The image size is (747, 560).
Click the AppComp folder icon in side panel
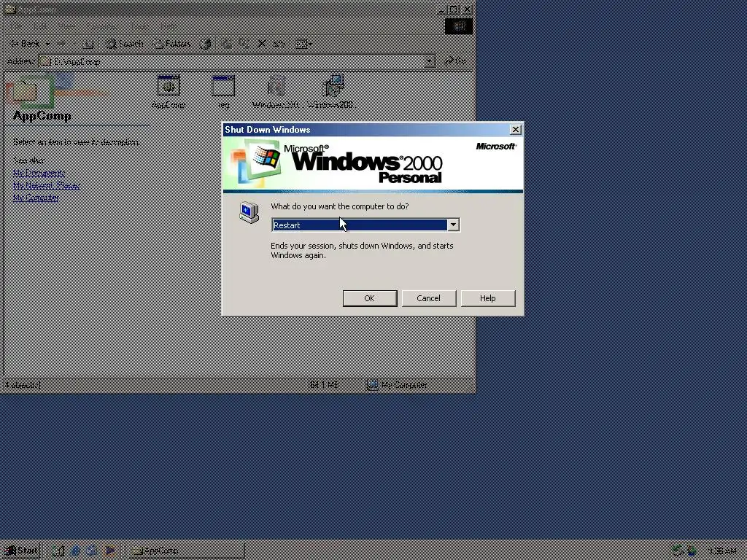[25, 90]
